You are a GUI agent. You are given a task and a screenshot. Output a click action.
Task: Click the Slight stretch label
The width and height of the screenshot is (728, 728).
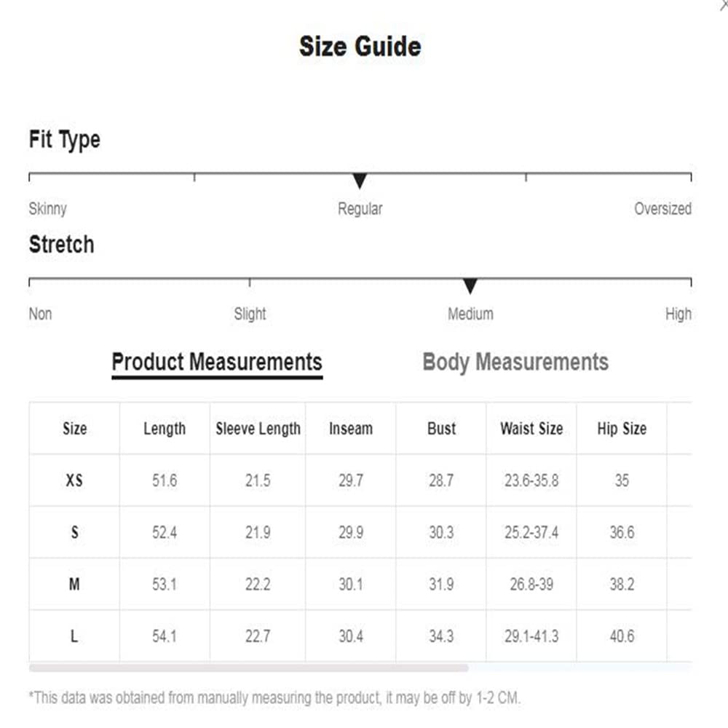pos(250,314)
